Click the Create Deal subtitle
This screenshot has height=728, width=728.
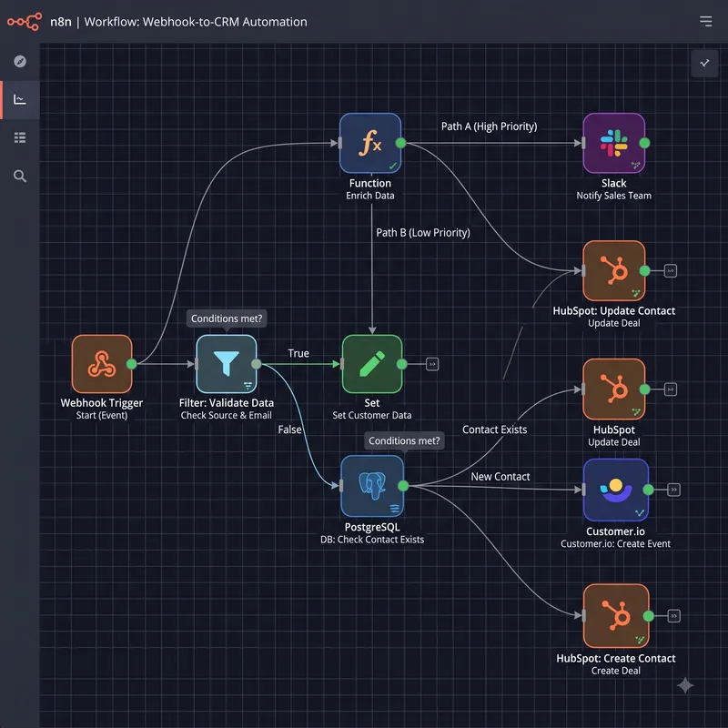(616, 671)
